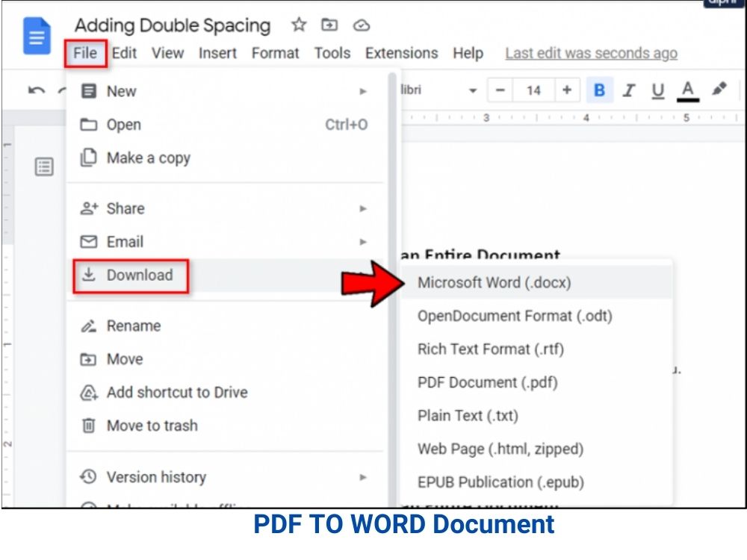Viewport: 747px width, 560px height.
Task: Expand the Email submenu arrow
Action: pyautogui.click(x=363, y=242)
